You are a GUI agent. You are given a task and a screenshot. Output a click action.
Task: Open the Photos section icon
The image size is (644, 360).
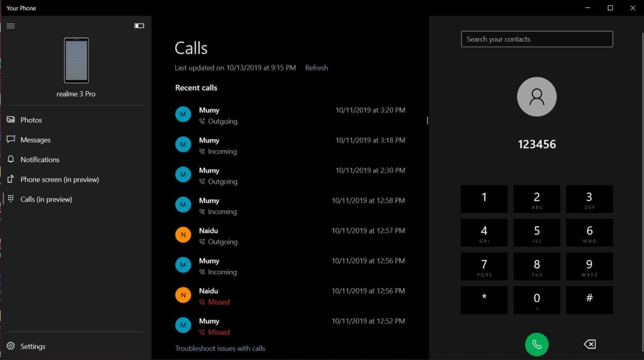10,119
